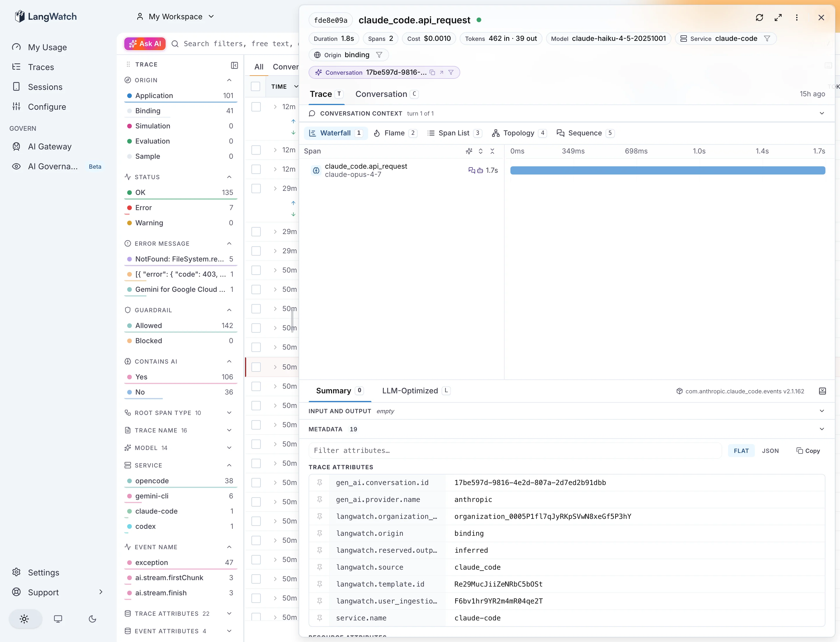Pin the langwatch.source attribute
Screen dimensions: 840x642
point(320,568)
